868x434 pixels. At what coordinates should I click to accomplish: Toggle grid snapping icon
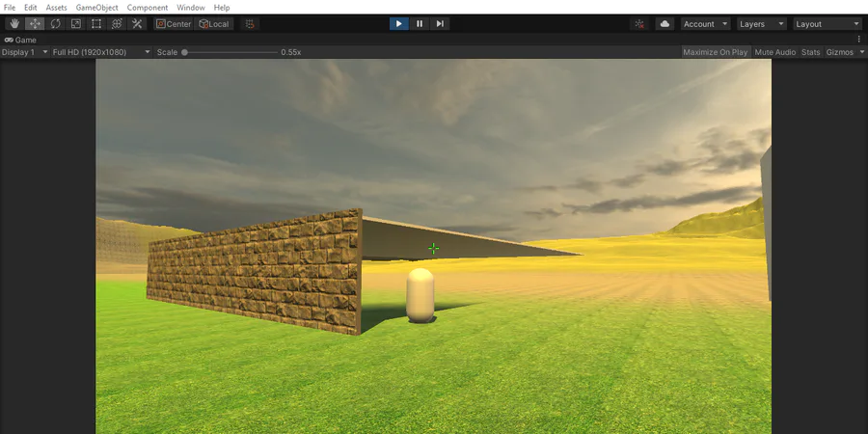250,24
